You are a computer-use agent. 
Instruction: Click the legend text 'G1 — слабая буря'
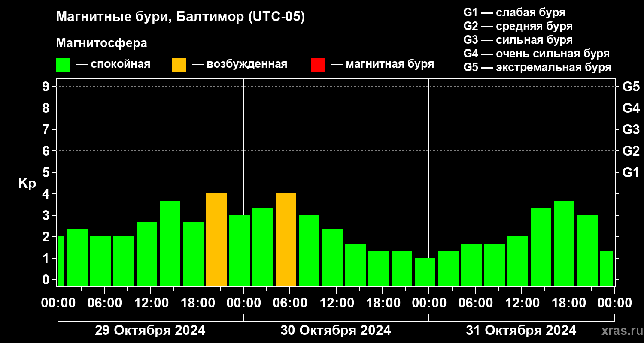(x=514, y=12)
